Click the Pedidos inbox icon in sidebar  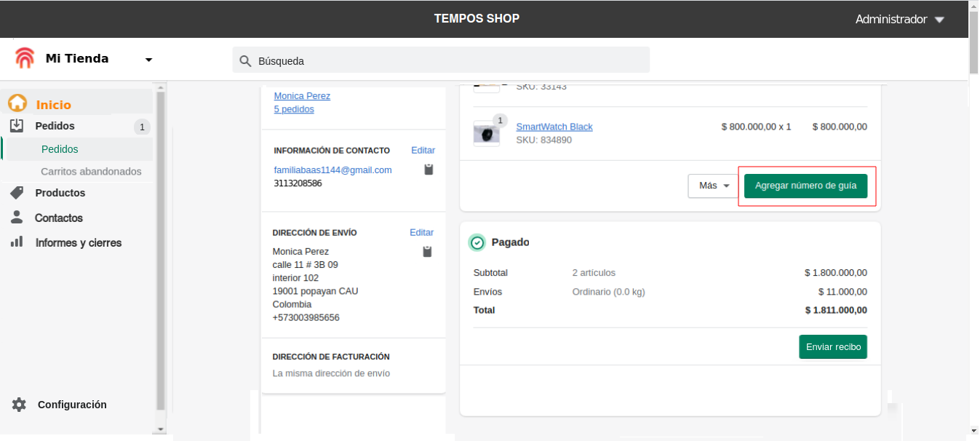[17, 126]
